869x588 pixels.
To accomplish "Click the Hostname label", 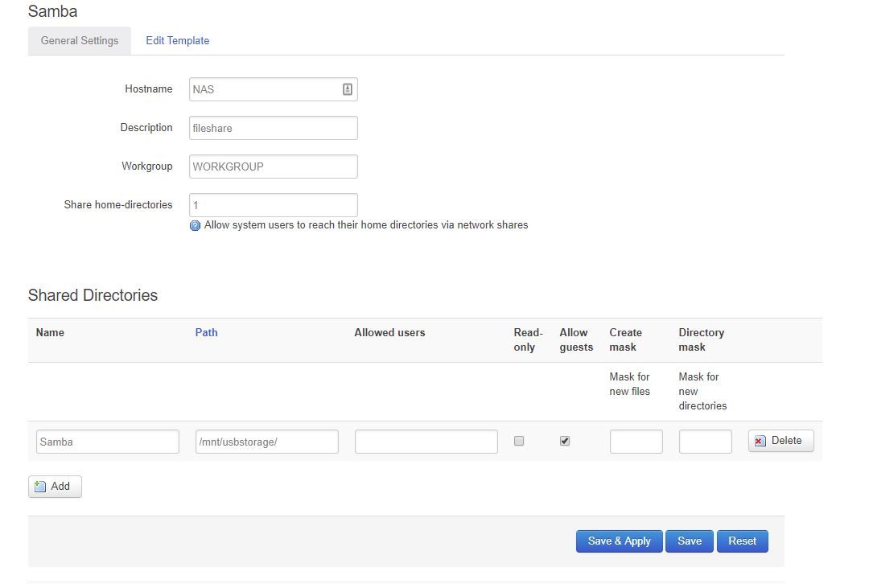I will pos(149,88).
